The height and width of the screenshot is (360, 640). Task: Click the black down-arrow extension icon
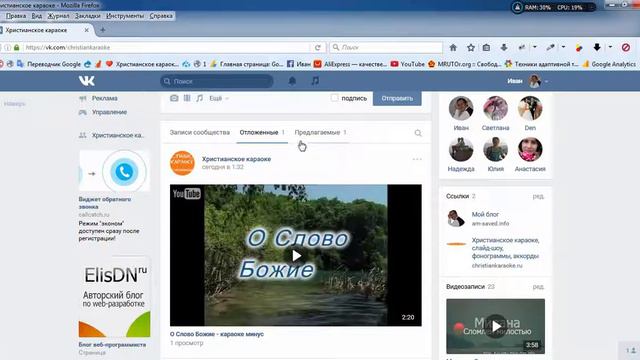point(597,47)
